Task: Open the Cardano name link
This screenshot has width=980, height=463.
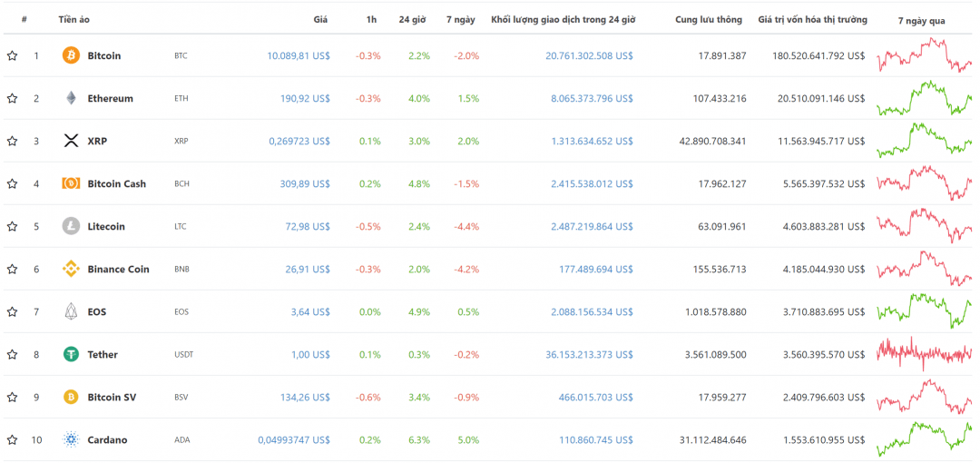Action: pos(107,439)
